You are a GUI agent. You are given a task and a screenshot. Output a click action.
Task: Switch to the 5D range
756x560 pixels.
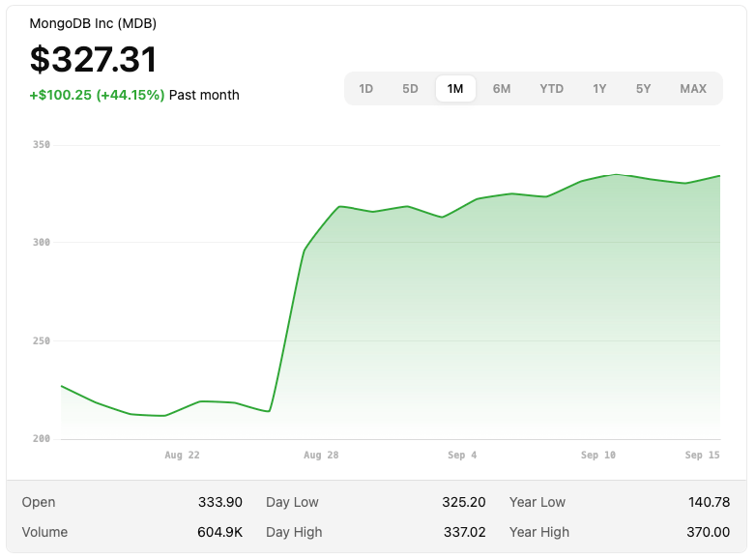410,89
